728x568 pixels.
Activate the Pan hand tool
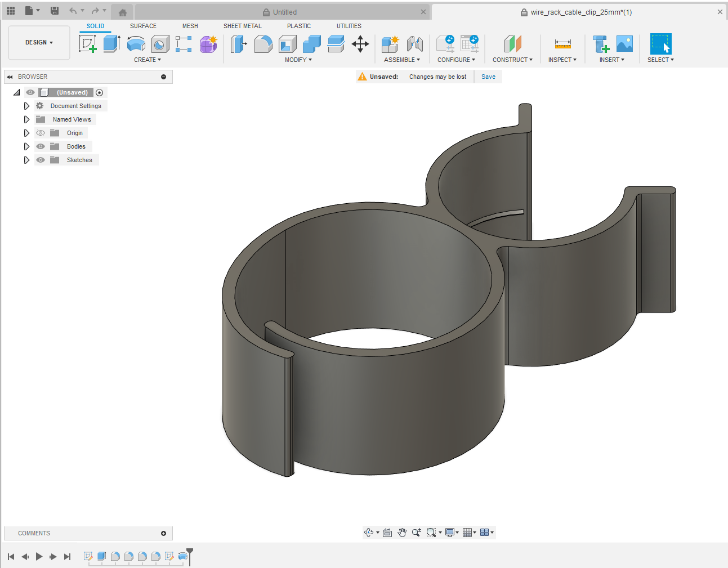[402, 533]
